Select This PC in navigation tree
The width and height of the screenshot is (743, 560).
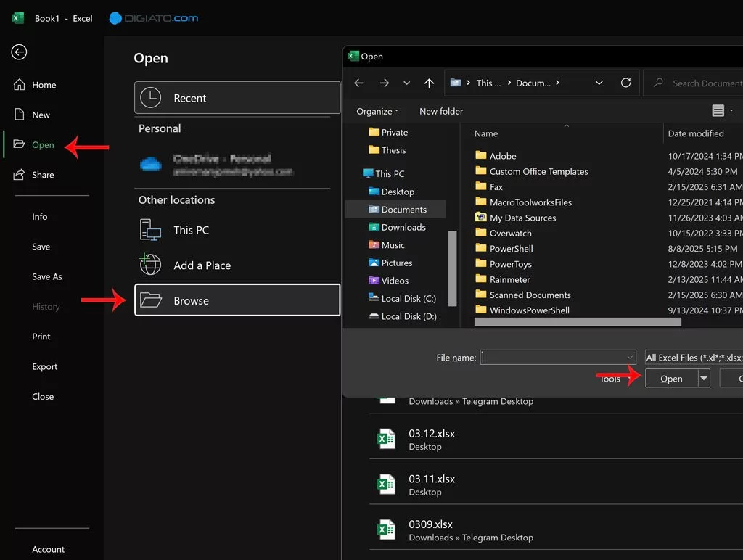[x=383, y=174]
